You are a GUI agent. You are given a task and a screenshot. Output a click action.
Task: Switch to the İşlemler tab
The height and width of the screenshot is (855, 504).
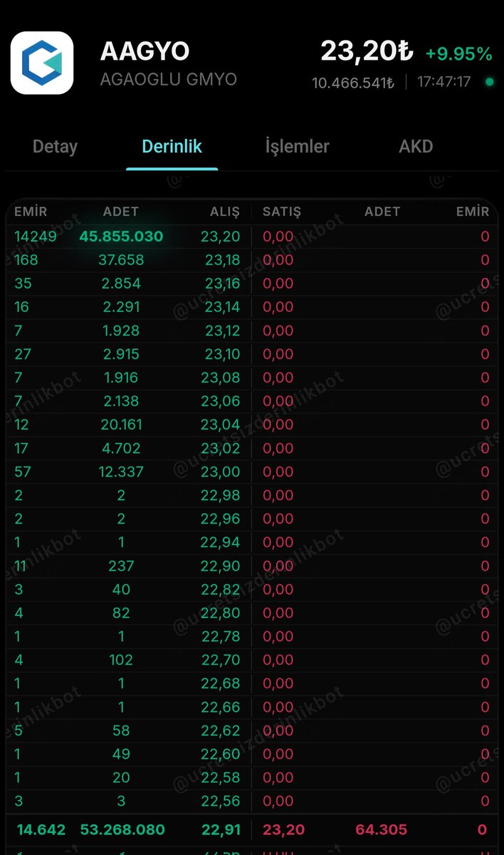298,147
